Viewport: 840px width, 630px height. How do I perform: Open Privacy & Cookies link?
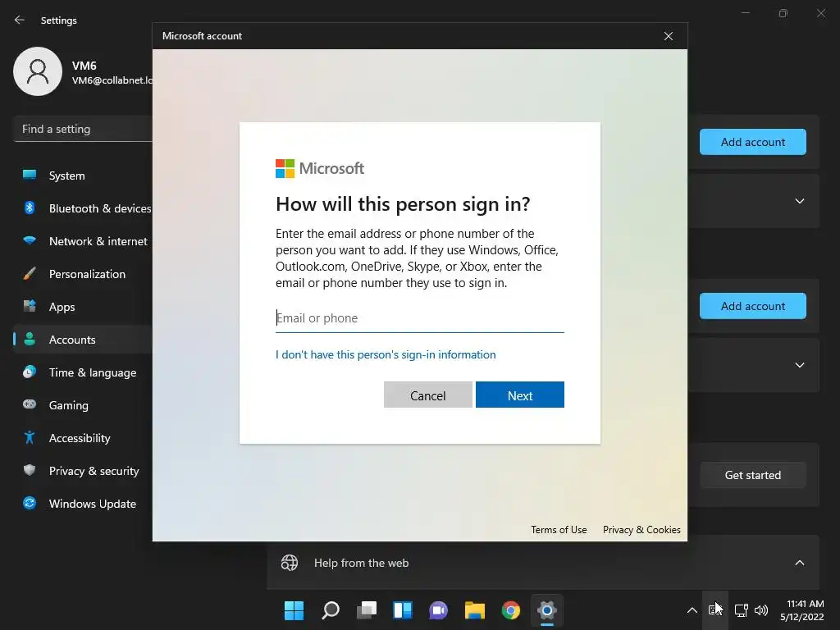pyautogui.click(x=641, y=530)
